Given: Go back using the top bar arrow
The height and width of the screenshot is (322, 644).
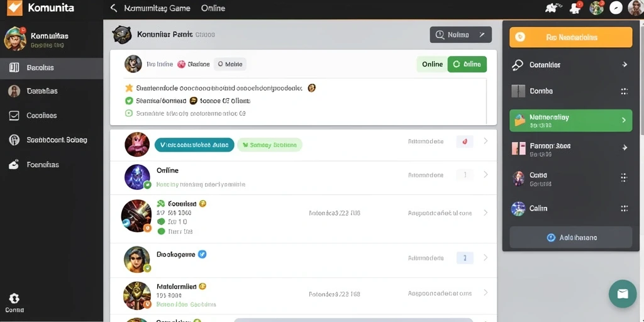Looking at the screenshot, I should (x=114, y=8).
